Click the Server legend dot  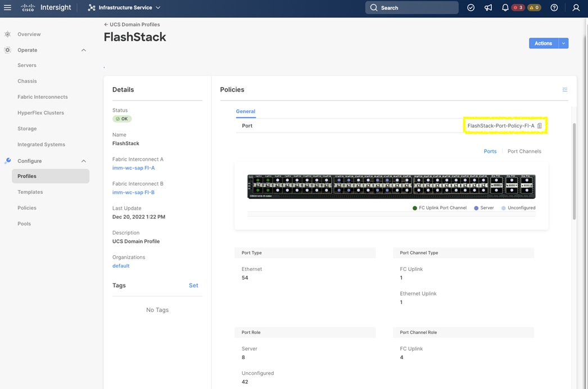coord(476,208)
